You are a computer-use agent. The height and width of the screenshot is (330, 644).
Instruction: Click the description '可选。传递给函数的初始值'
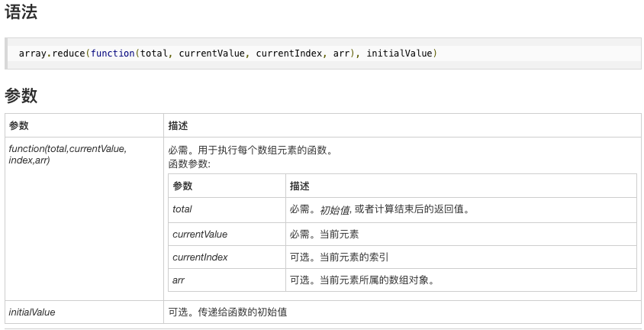click(227, 312)
